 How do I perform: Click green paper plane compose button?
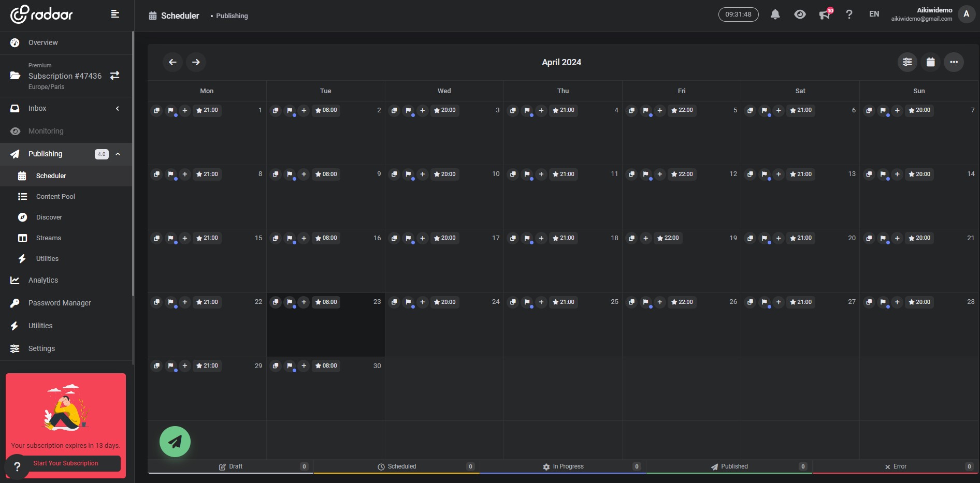tap(175, 442)
